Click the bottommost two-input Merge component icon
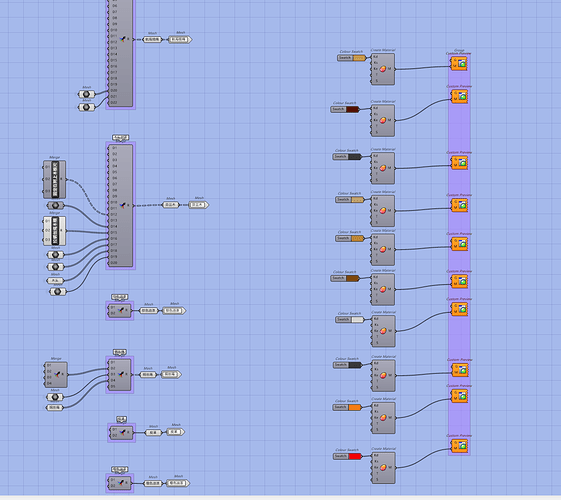The width and height of the screenshot is (561, 500). click(x=122, y=482)
